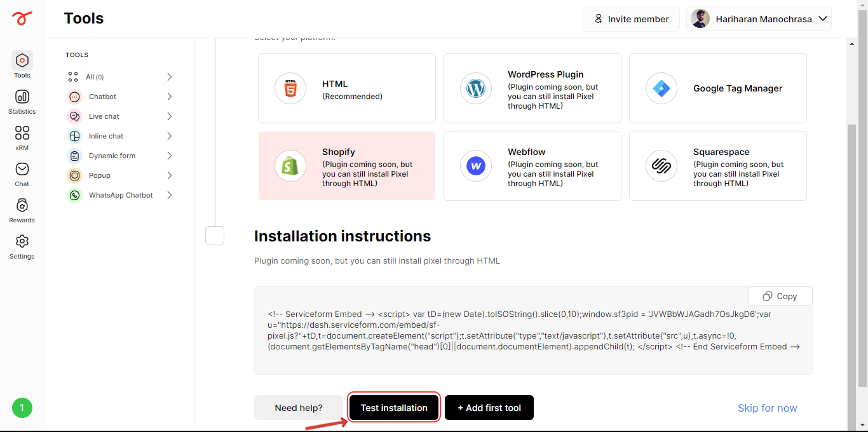Select WhatsApp Chatbot in the tools list

[120, 195]
